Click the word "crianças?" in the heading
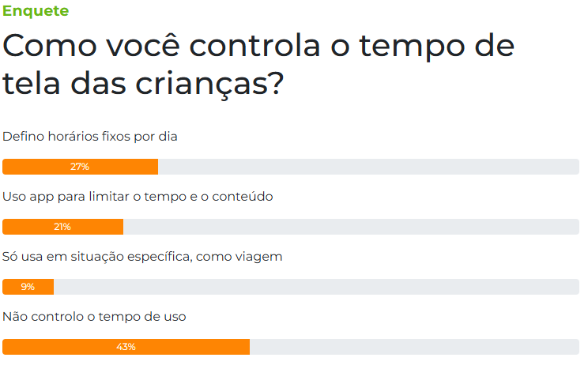 (209, 84)
